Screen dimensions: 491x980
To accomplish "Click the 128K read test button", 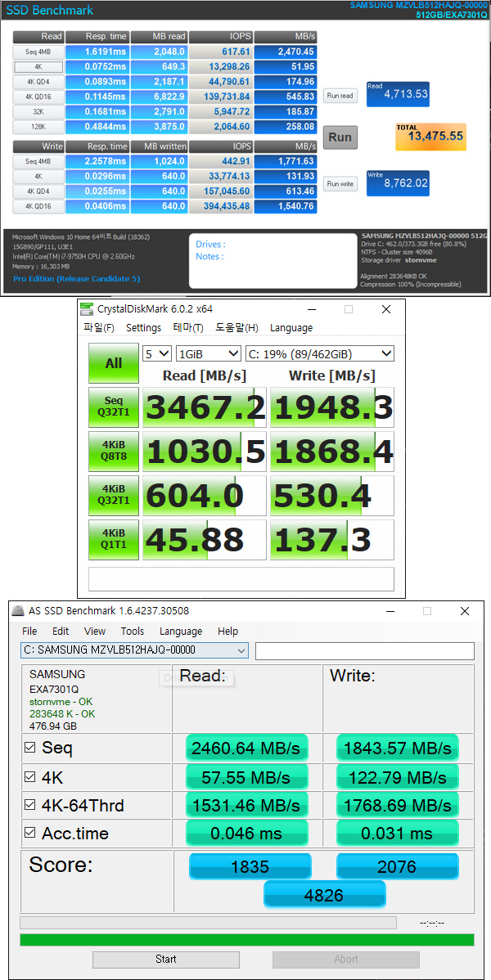I will pyautogui.click(x=38, y=127).
